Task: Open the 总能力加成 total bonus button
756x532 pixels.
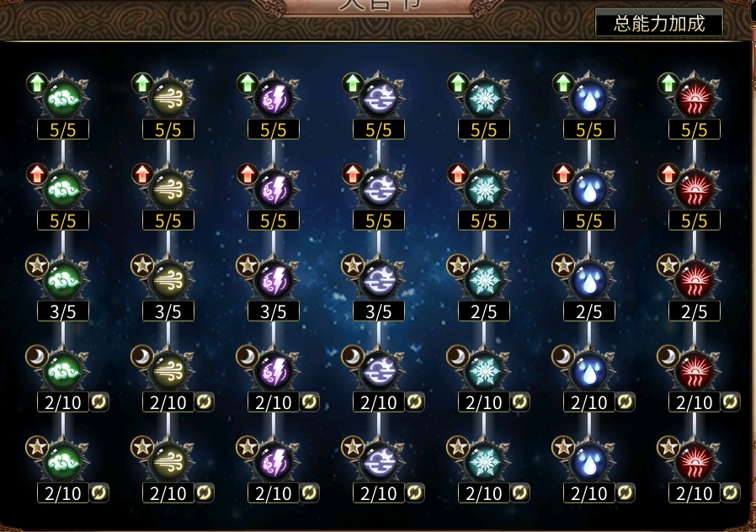Action: pos(659,23)
